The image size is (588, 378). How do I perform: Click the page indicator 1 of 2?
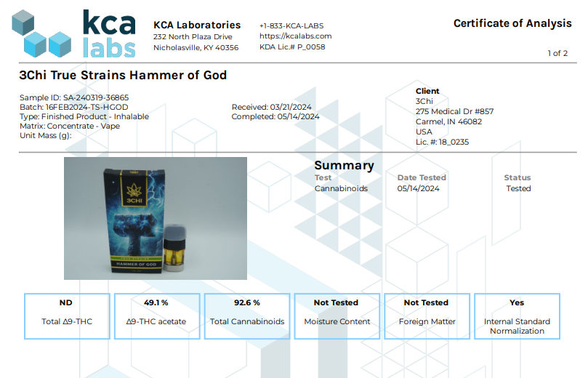[557, 53]
